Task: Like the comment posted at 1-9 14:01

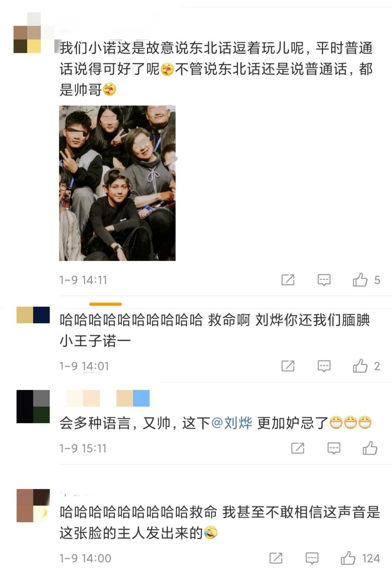Action: click(x=360, y=366)
